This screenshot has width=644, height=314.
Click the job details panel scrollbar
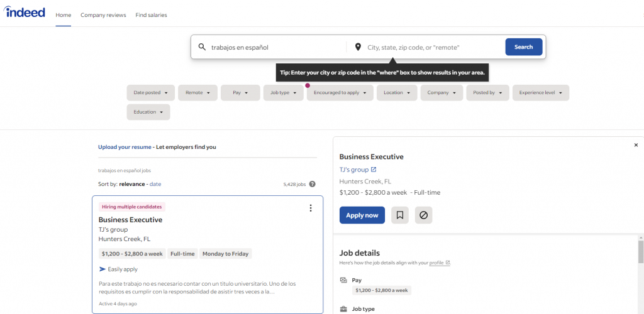click(x=640, y=251)
